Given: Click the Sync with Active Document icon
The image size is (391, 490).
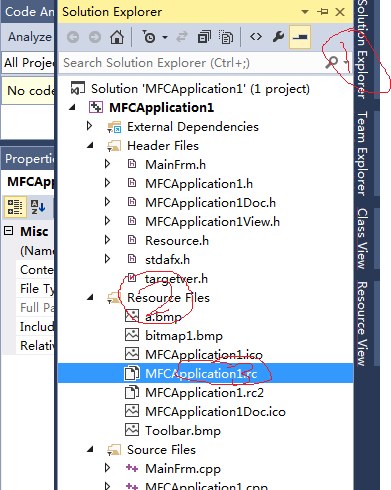Looking at the screenshot, I should click(x=182, y=37).
